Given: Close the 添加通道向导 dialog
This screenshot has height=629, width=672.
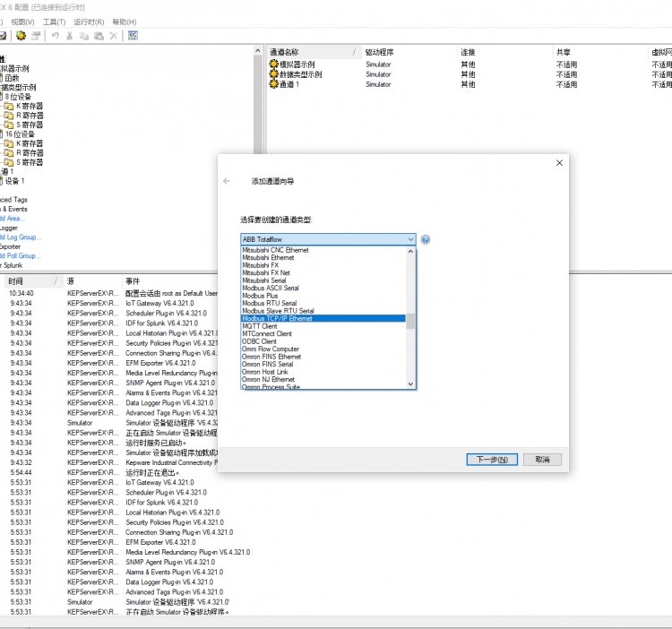Looking at the screenshot, I should [559, 163].
